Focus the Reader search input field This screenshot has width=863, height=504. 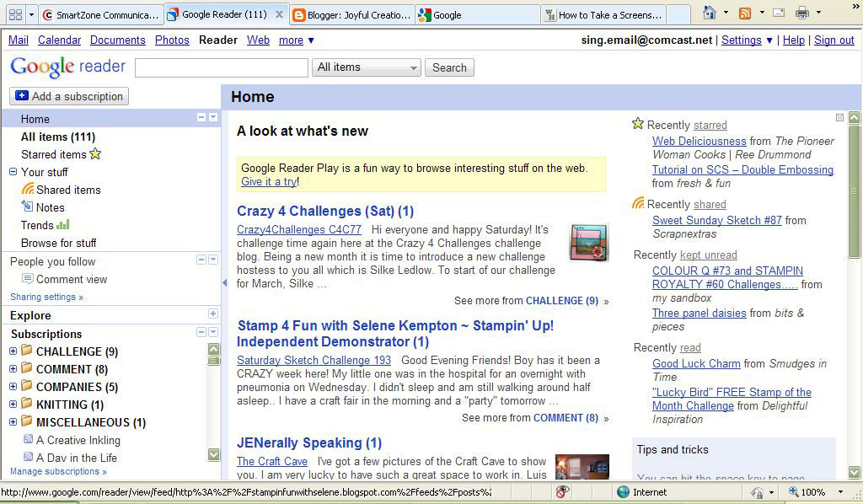pyautogui.click(x=222, y=67)
